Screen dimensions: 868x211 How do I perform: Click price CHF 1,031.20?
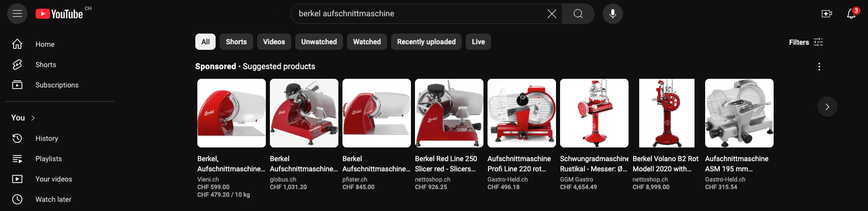pos(288,187)
